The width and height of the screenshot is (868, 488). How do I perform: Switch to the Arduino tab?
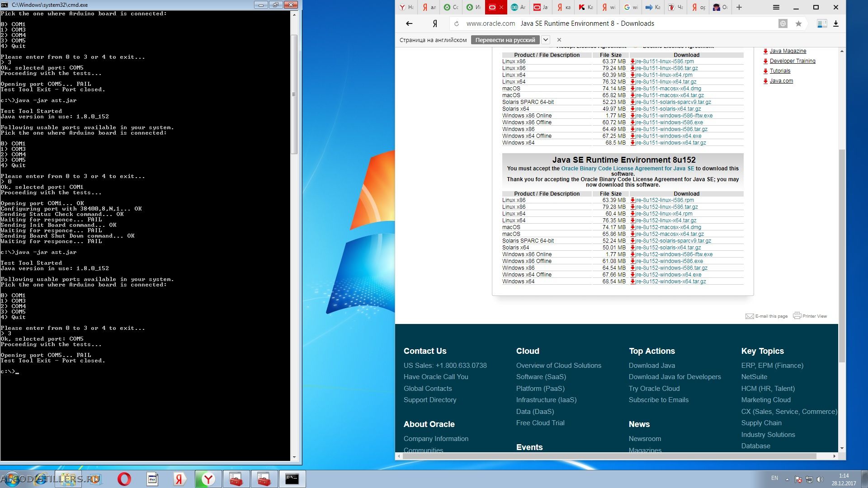pos(518,7)
